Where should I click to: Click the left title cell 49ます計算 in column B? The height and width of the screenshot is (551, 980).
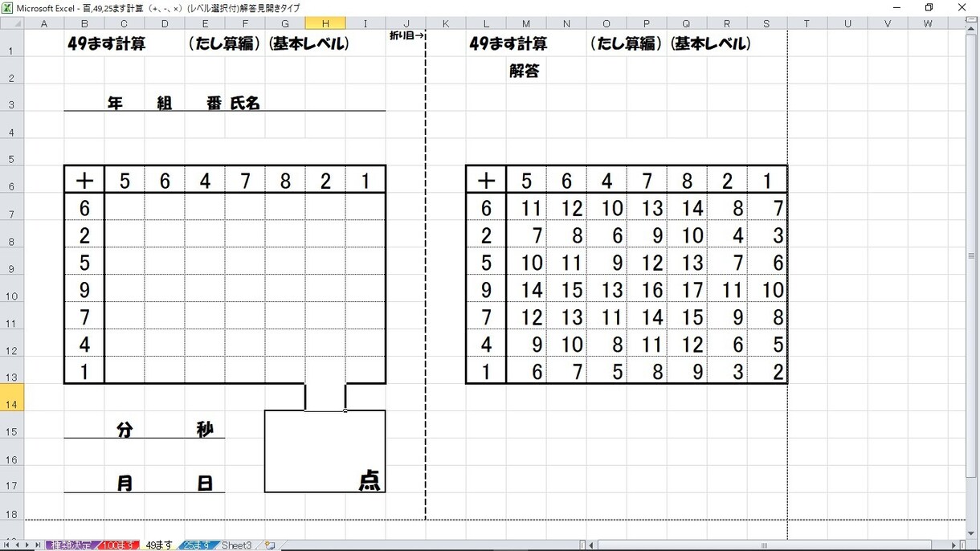pyautogui.click(x=106, y=43)
